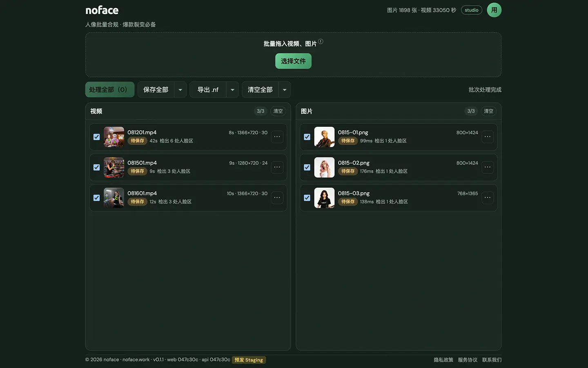The width and height of the screenshot is (588, 368).
Task: Open more options for 0815-03.png
Action: click(x=488, y=198)
